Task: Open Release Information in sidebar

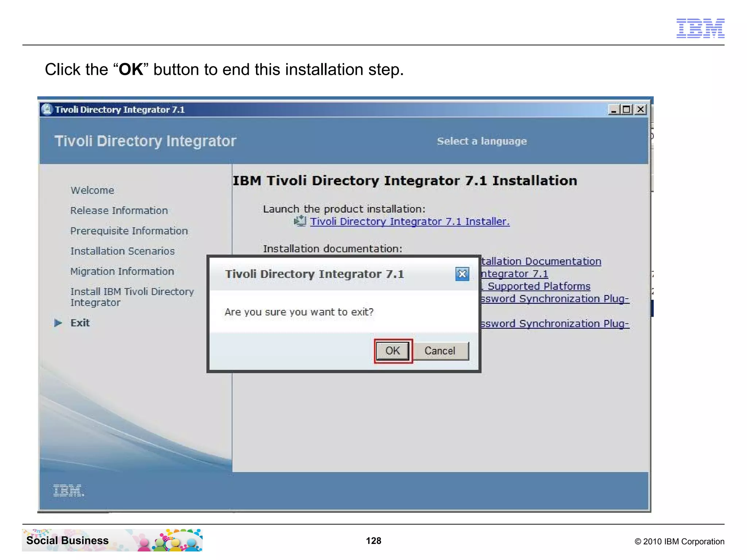Action: (x=119, y=210)
